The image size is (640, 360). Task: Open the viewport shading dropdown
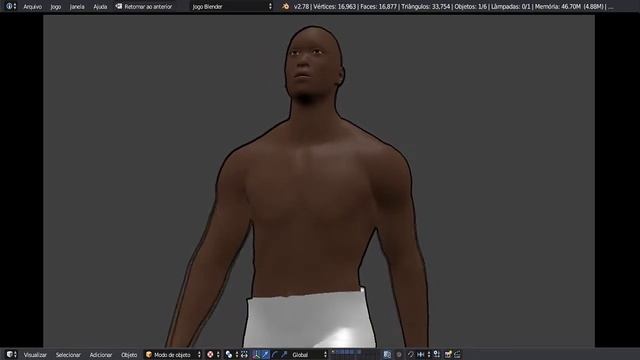213,355
